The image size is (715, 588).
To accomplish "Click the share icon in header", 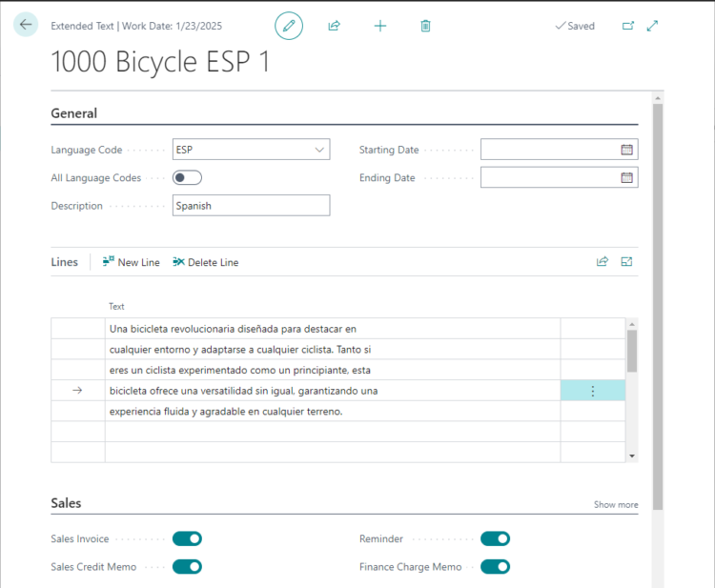I will click(334, 26).
